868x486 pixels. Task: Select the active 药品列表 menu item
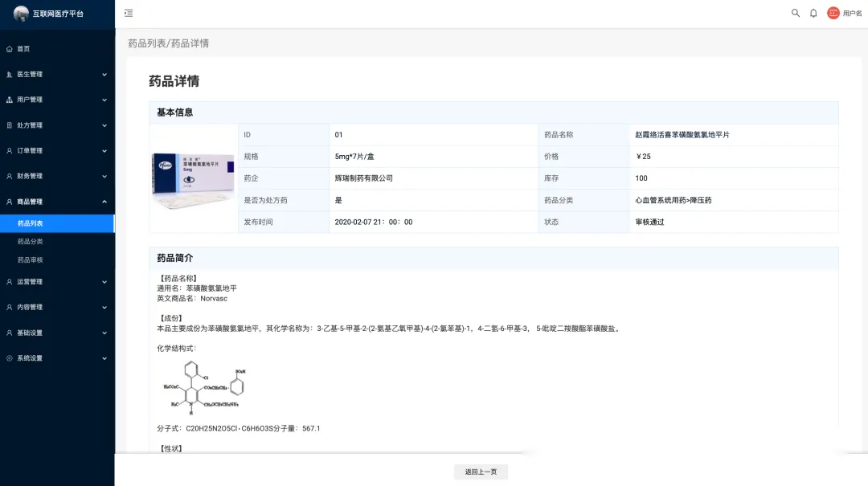pos(31,223)
